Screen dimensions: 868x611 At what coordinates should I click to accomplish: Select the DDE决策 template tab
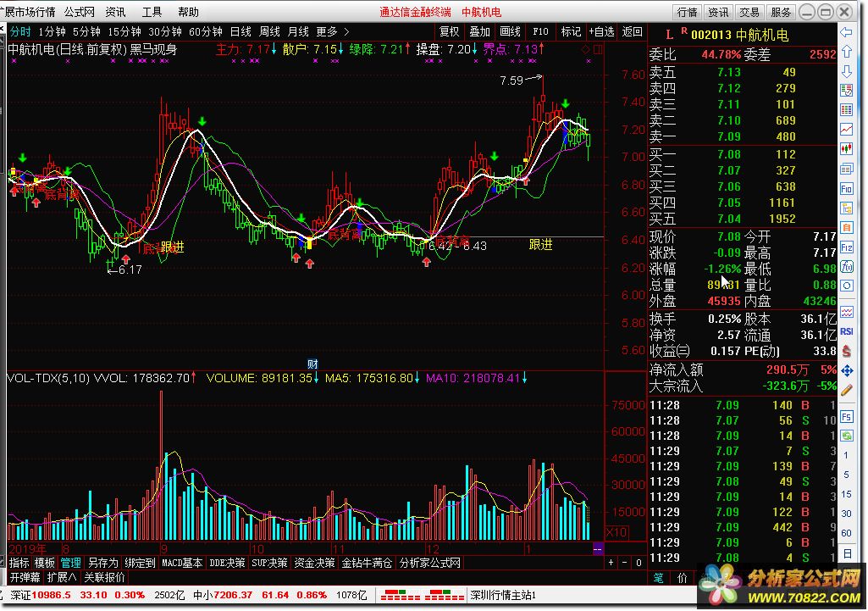point(227,563)
